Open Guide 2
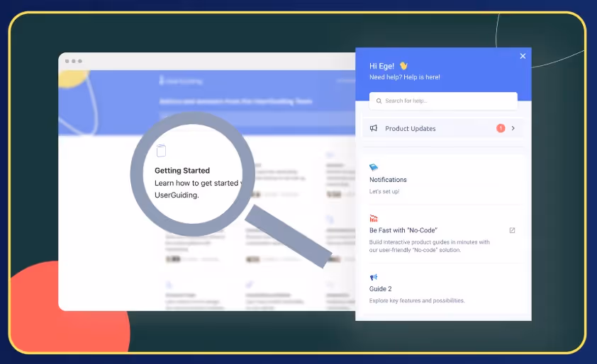This screenshot has height=364, width=597. click(380, 289)
